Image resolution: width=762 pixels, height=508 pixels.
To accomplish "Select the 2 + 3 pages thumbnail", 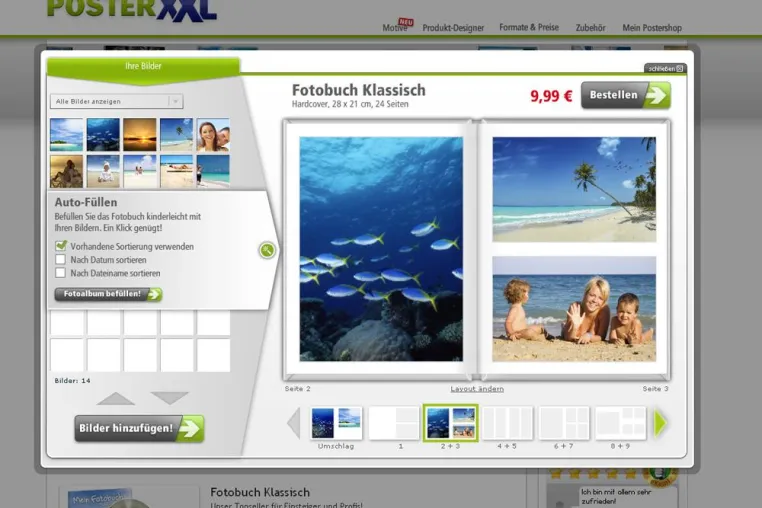I will click(450, 423).
